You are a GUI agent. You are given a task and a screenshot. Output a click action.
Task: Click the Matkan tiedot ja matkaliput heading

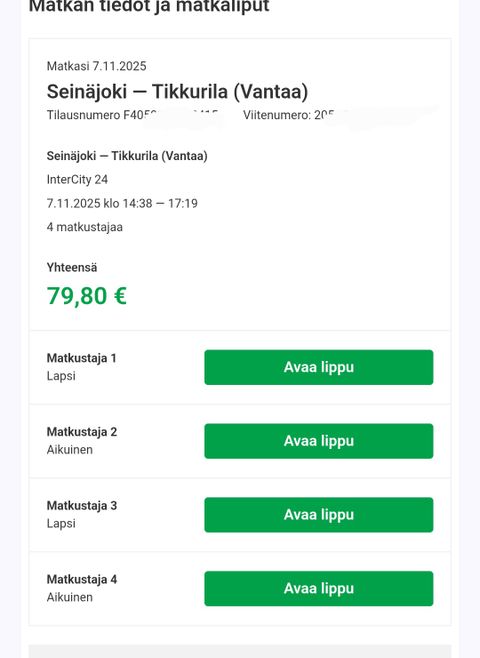149,6
